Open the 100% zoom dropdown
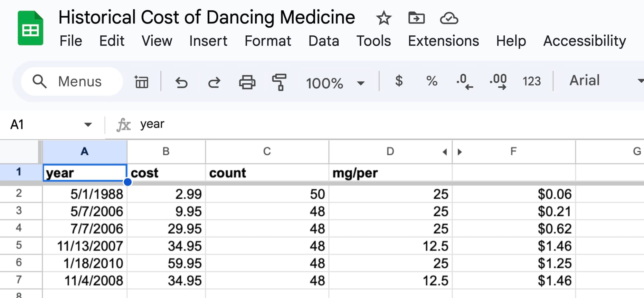644x298 pixels. tap(335, 83)
